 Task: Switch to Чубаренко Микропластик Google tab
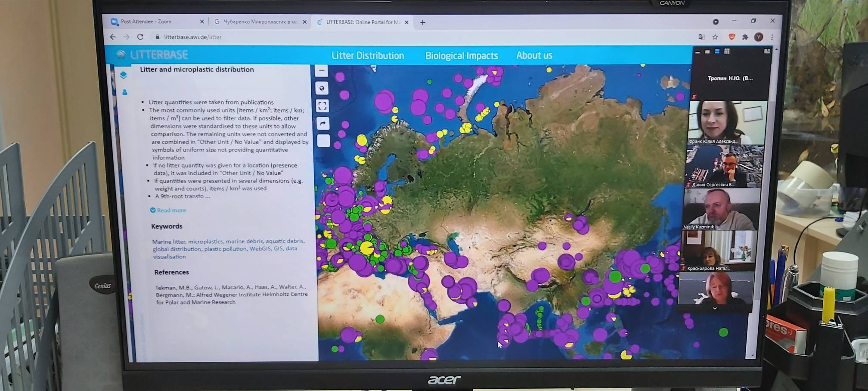coord(260,22)
